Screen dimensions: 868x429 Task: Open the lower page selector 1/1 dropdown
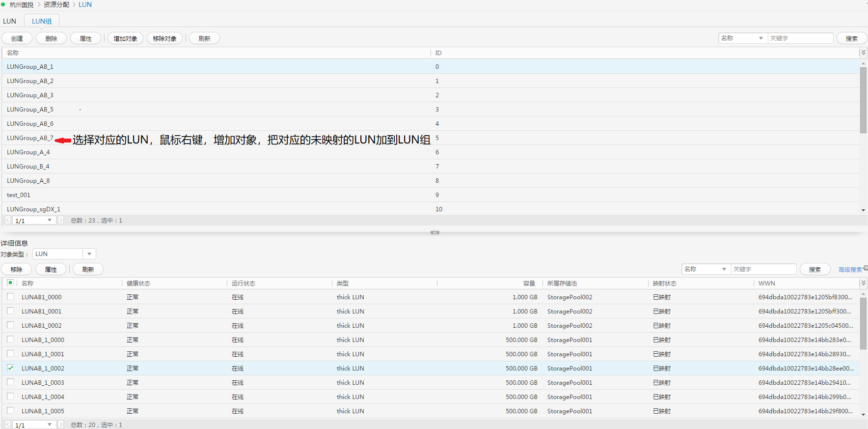33,425
